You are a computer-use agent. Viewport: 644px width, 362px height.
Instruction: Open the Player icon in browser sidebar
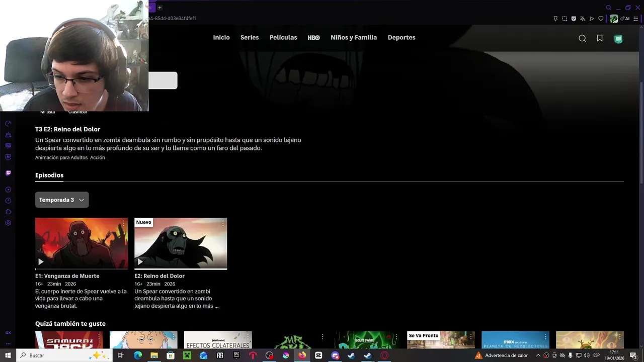(x=8, y=190)
